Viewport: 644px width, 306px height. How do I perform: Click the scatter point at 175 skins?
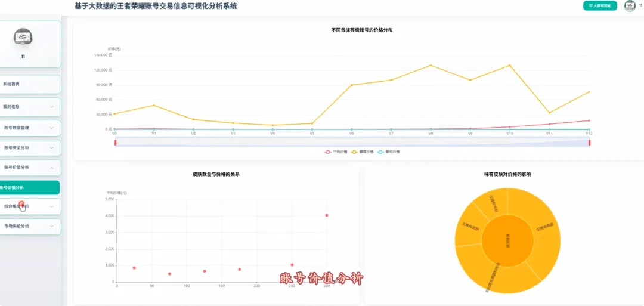240,270
